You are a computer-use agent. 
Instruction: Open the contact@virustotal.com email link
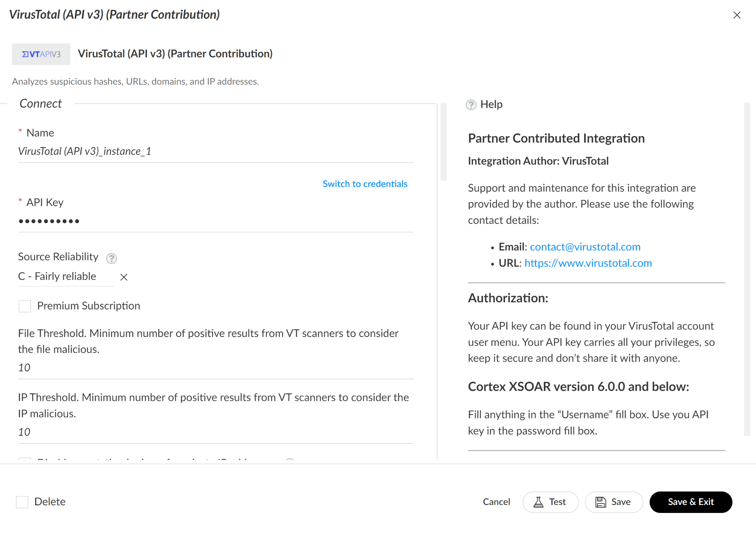[x=585, y=247]
